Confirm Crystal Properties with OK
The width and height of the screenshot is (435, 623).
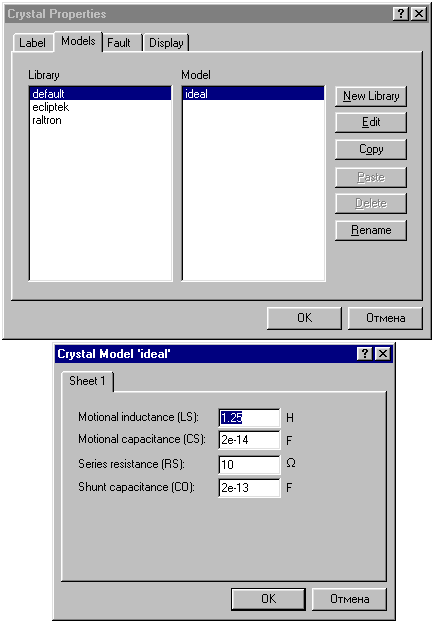pyautogui.click(x=304, y=318)
